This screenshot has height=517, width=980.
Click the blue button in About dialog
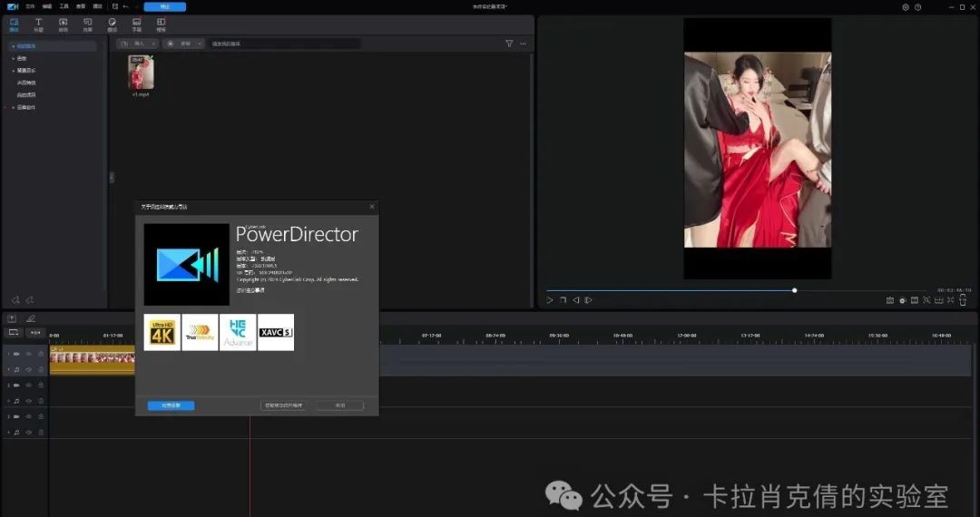[x=171, y=405]
